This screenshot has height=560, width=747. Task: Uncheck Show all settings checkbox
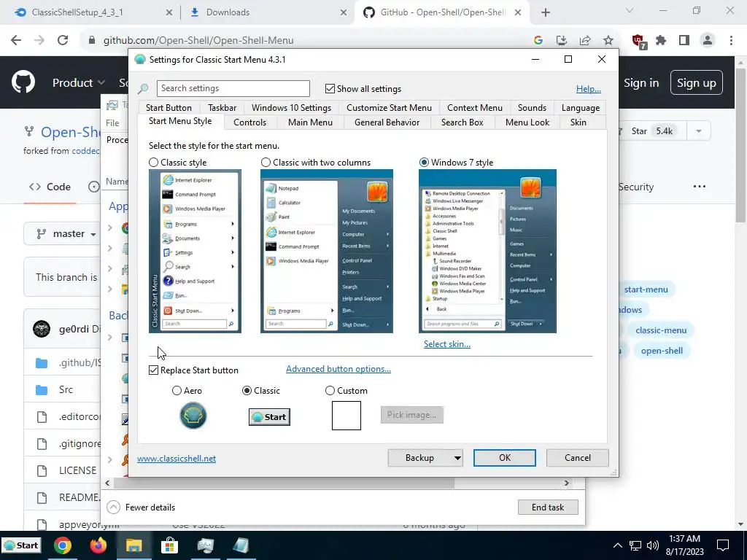tap(330, 88)
